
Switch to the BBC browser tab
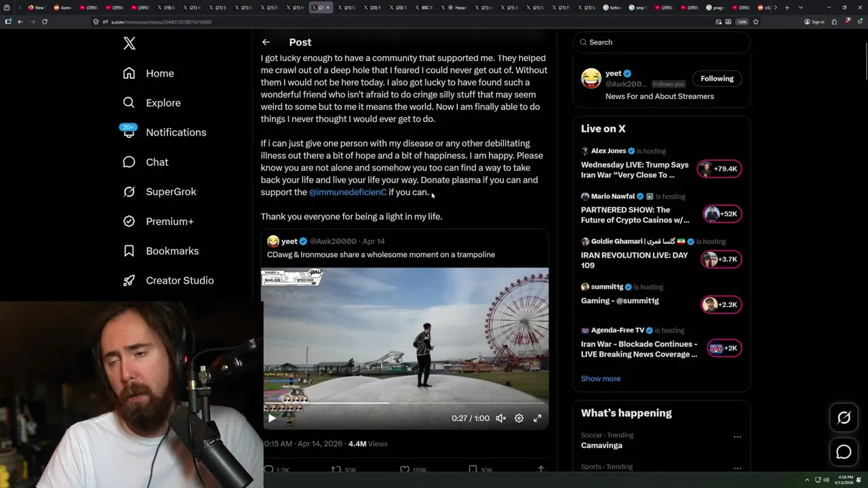pos(425,7)
